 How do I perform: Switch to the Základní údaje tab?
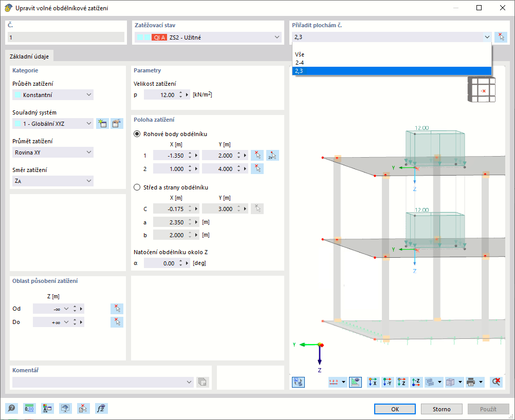pos(29,56)
